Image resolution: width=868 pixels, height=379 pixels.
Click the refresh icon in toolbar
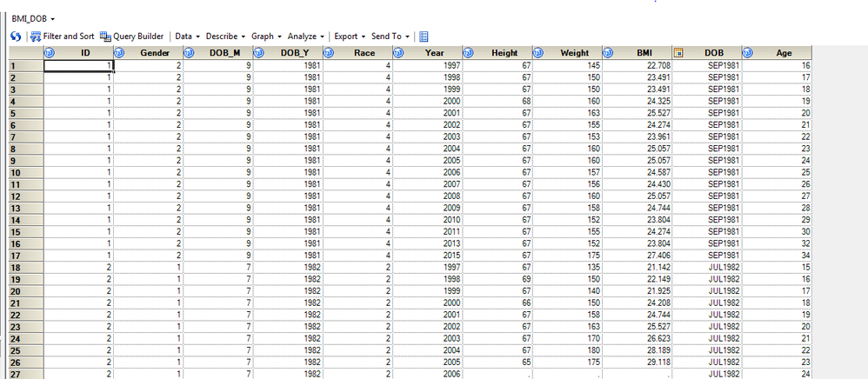16,37
